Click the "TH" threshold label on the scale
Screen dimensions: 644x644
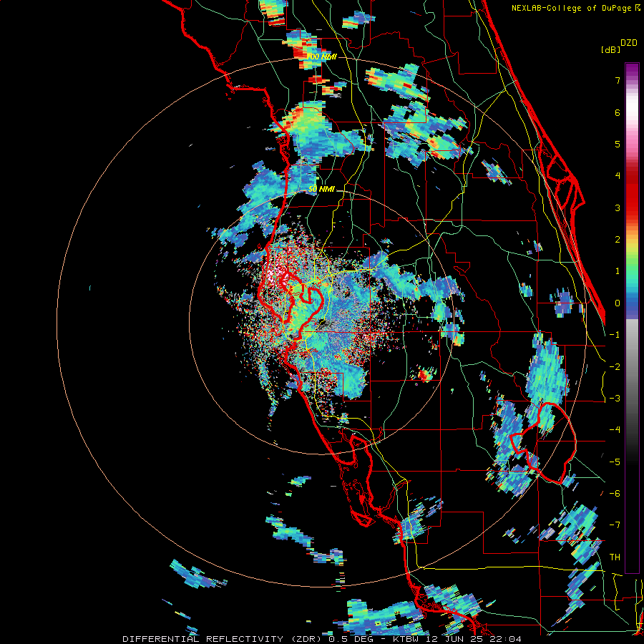[615, 557]
